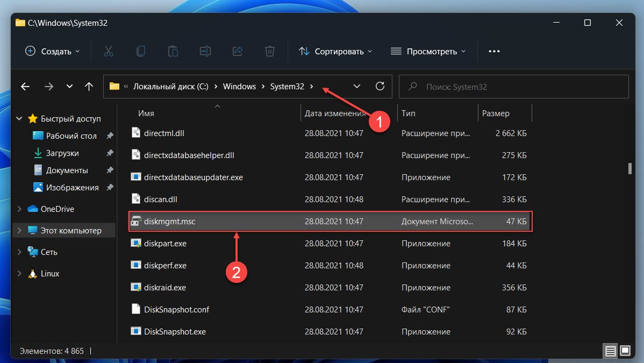
Task: Open address bar history dropdown
Action: (356, 87)
